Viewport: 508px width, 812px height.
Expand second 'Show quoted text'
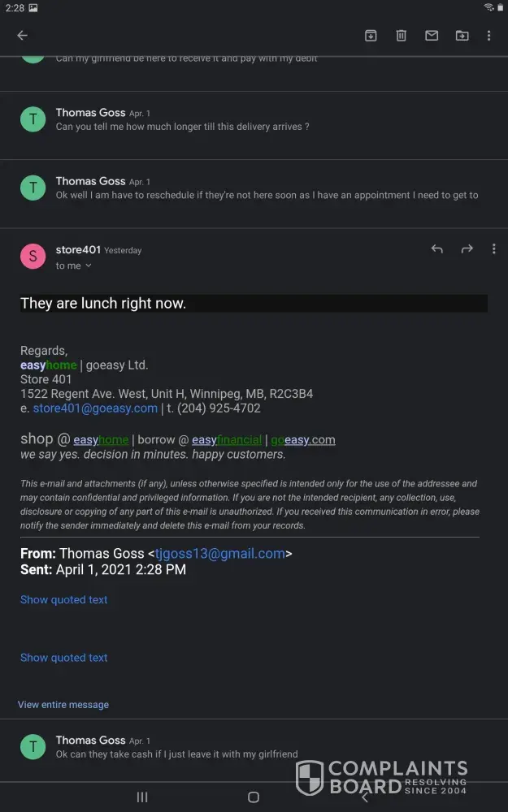click(63, 658)
